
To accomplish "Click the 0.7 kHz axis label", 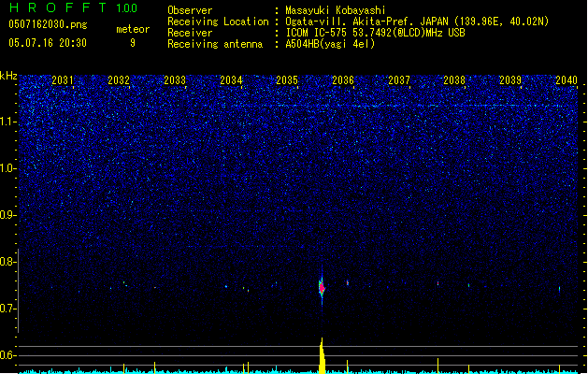I will (x=8, y=309).
